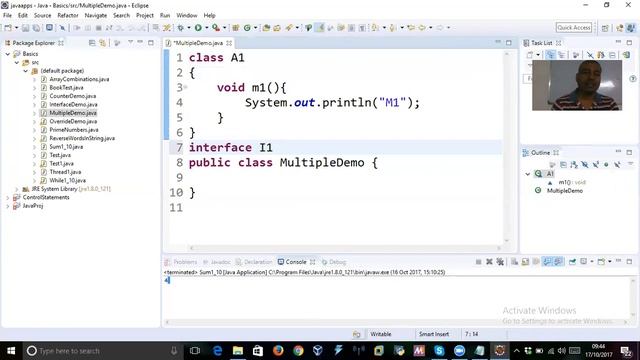
Task: Expand the JavaProj project
Action: coord(8,206)
